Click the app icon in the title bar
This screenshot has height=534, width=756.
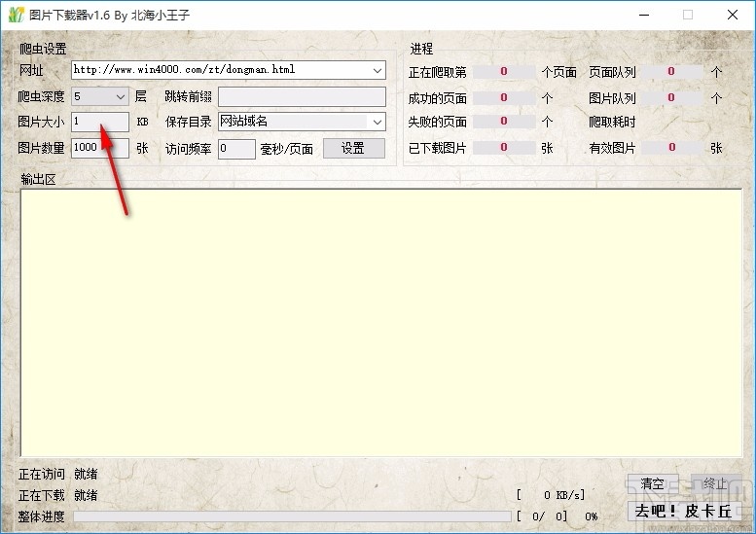pos(16,15)
